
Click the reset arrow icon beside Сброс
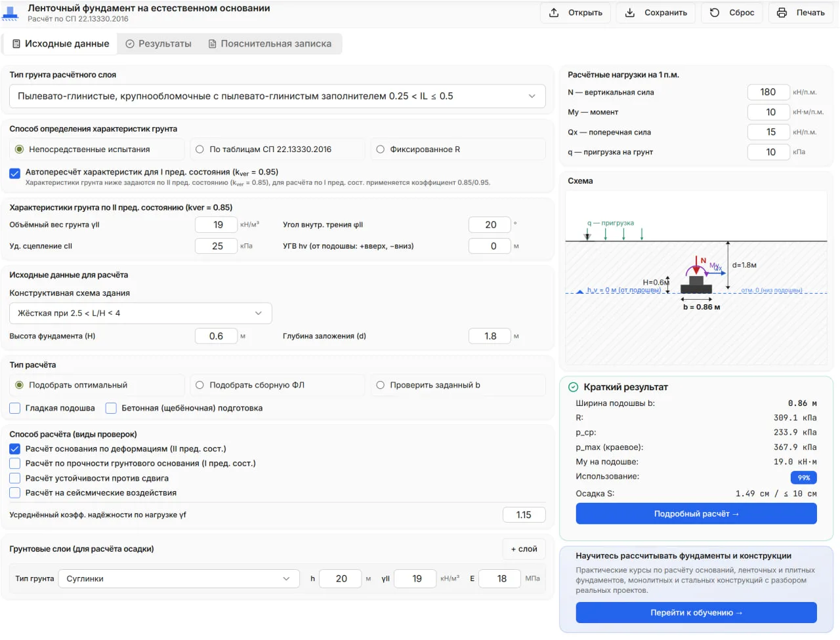coord(715,12)
